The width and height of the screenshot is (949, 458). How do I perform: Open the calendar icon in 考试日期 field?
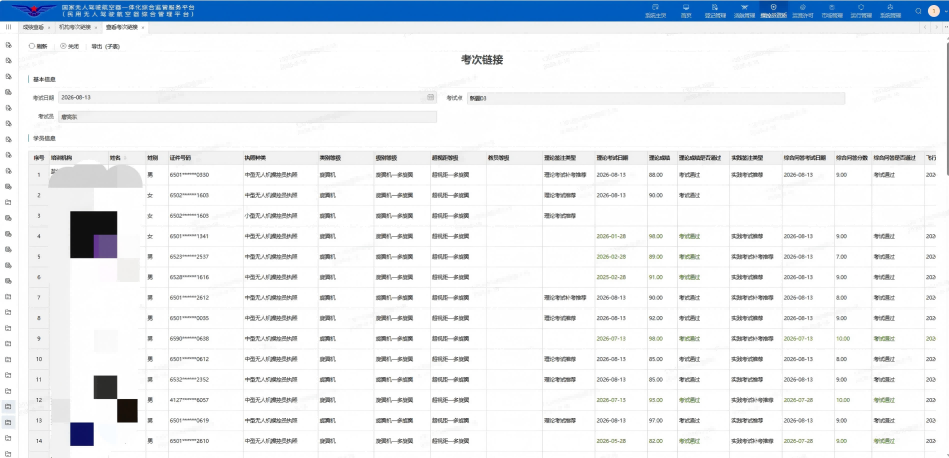[430, 97]
